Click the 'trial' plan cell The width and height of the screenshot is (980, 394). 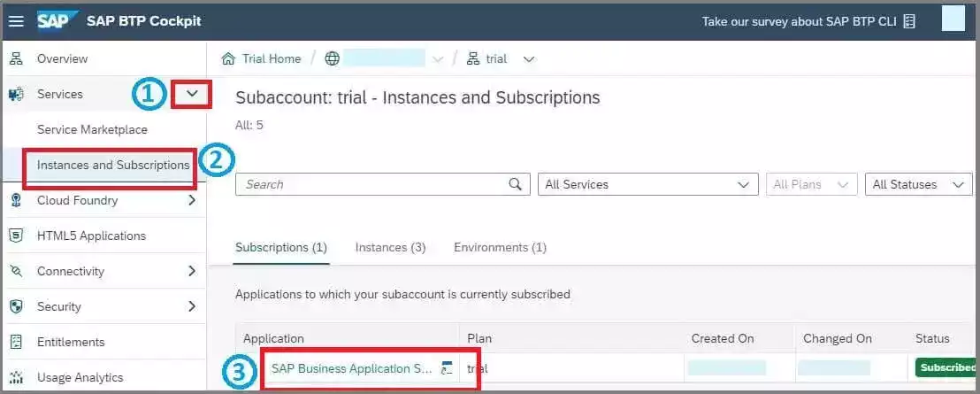(x=478, y=368)
